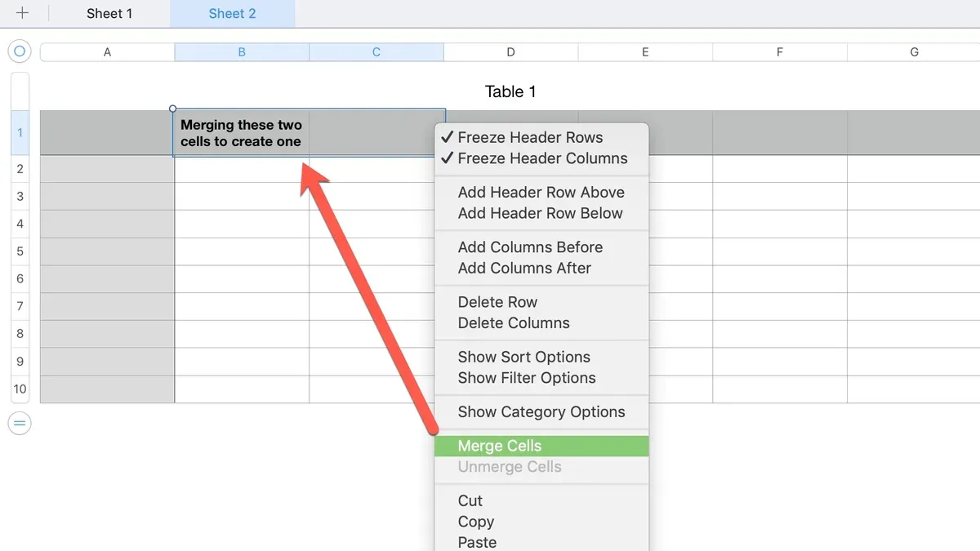Select row 1 header

pos(20,133)
